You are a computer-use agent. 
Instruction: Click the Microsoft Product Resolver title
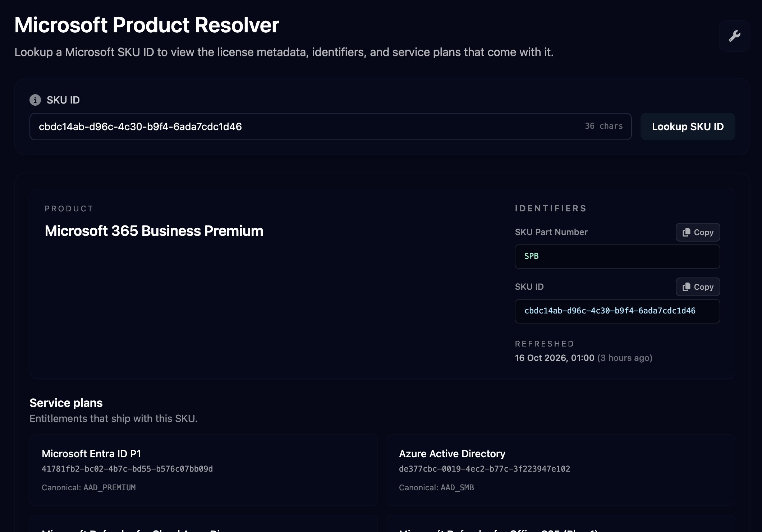click(147, 25)
